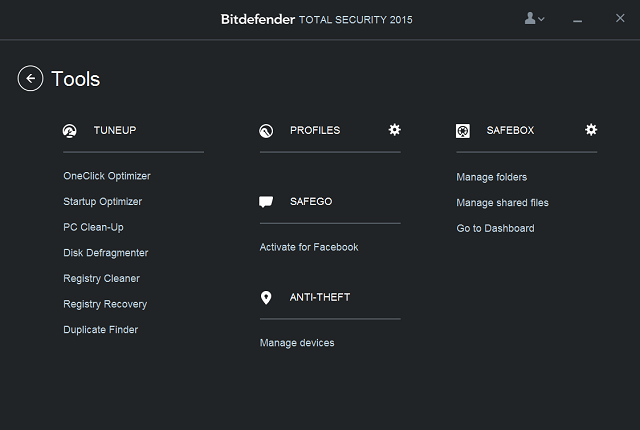The width and height of the screenshot is (640, 430).
Task: Start PC Clean-Up
Action: tap(93, 227)
